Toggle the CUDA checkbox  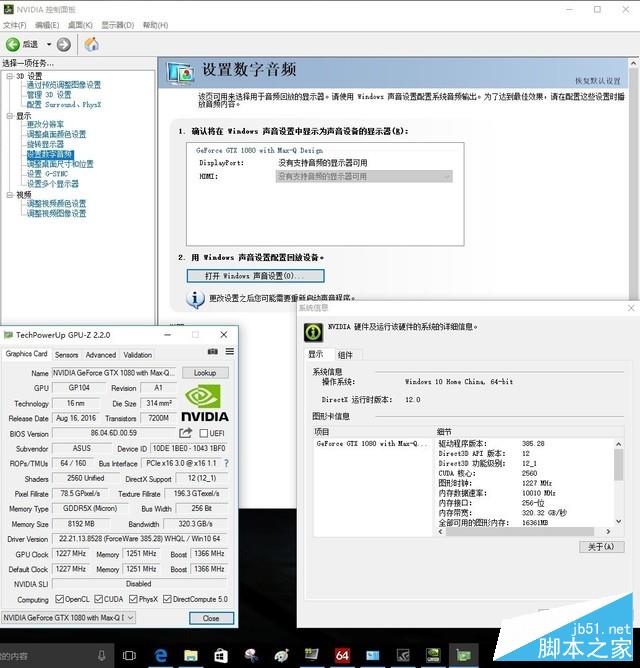coord(98,599)
